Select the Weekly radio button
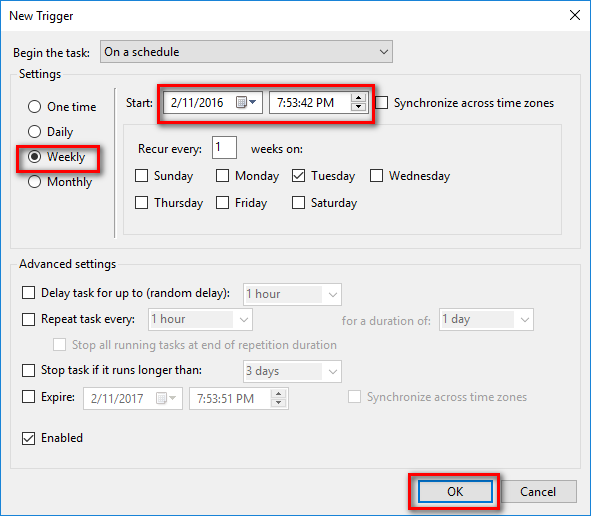591x516 pixels. pyautogui.click(x=34, y=156)
